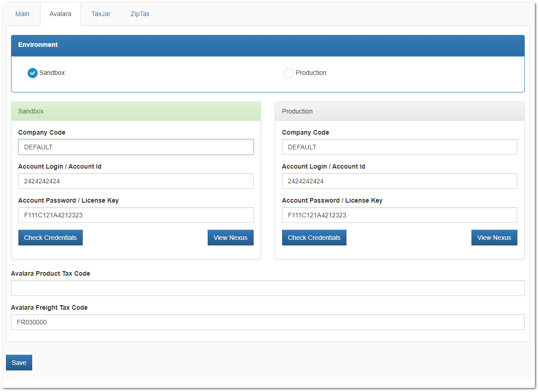Image resolution: width=539 pixels, height=392 pixels.
Task: Select the Sandbox environment radio button
Action: point(33,73)
